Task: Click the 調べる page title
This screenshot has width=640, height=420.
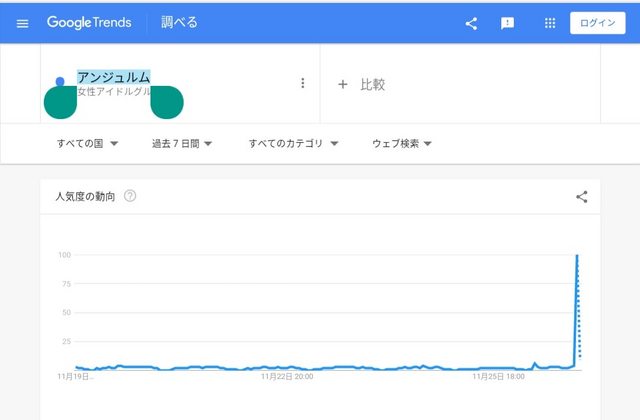Action: click(x=179, y=22)
